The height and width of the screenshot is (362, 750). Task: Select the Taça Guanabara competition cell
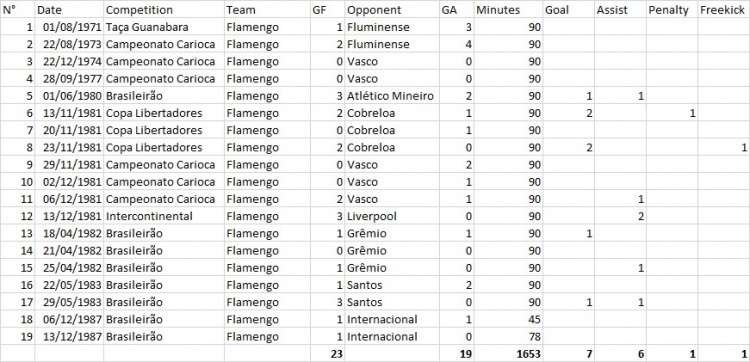164,27
